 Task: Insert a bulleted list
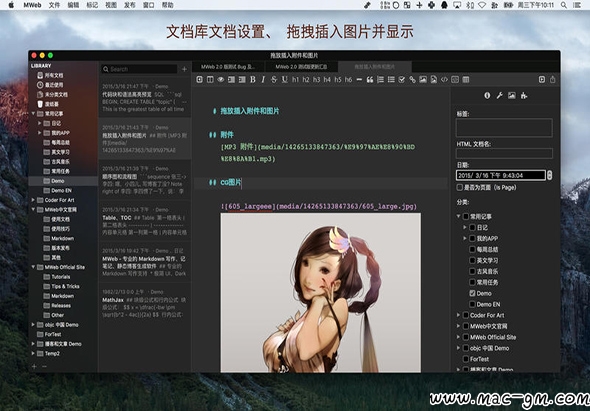pyautogui.click(x=391, y=79)
